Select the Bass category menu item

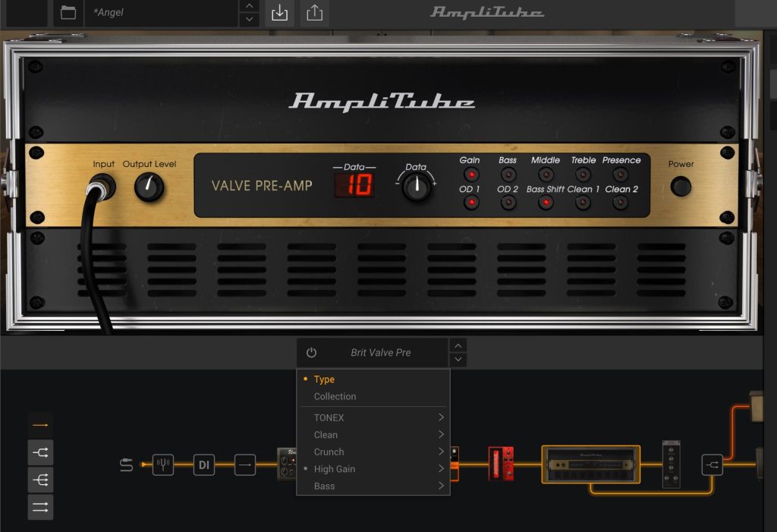325,486
